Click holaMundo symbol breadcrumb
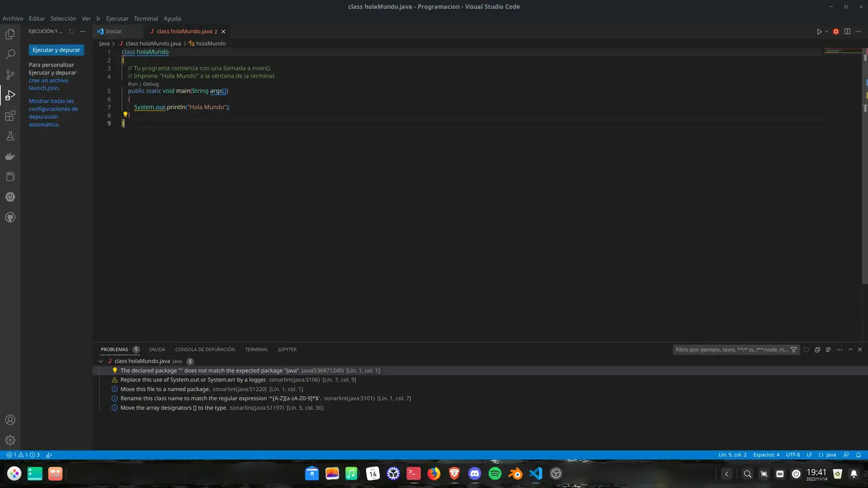 tap(211, 44)
